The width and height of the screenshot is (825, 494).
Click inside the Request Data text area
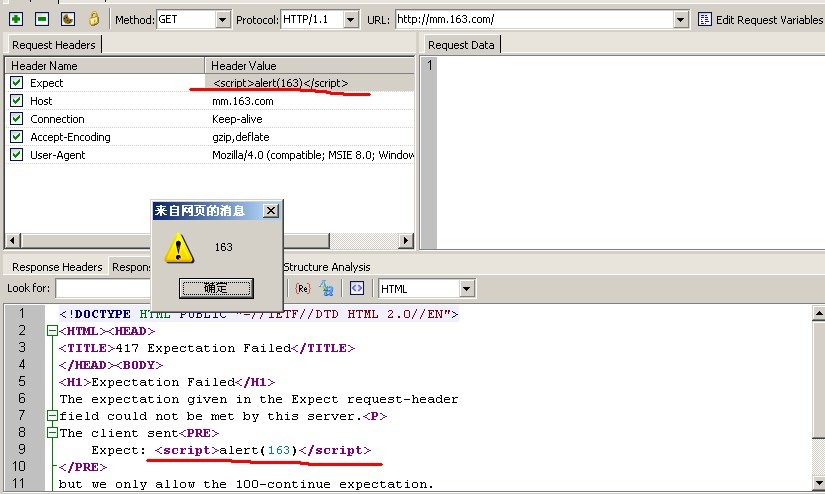(x=630, y=152)
